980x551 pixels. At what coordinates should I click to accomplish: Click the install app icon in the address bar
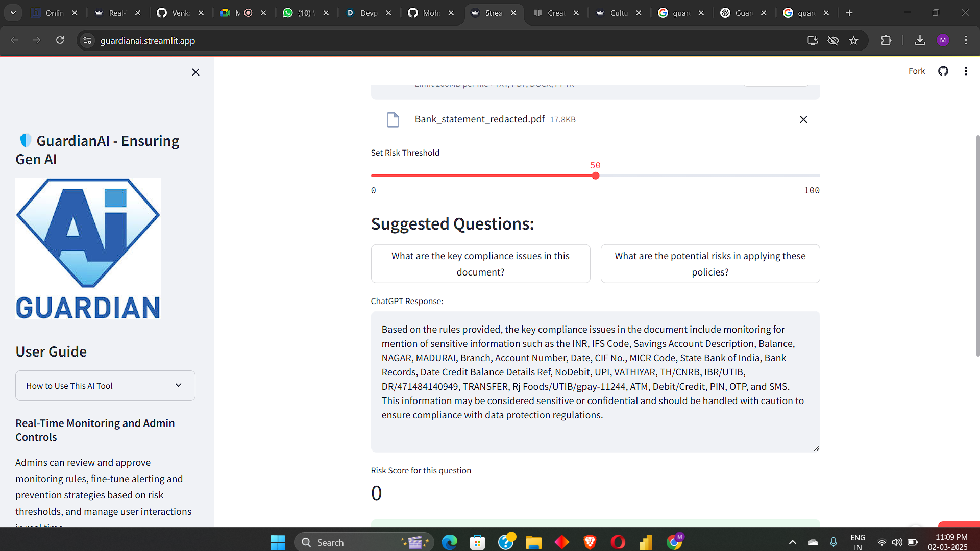click(x=813, y=40)
